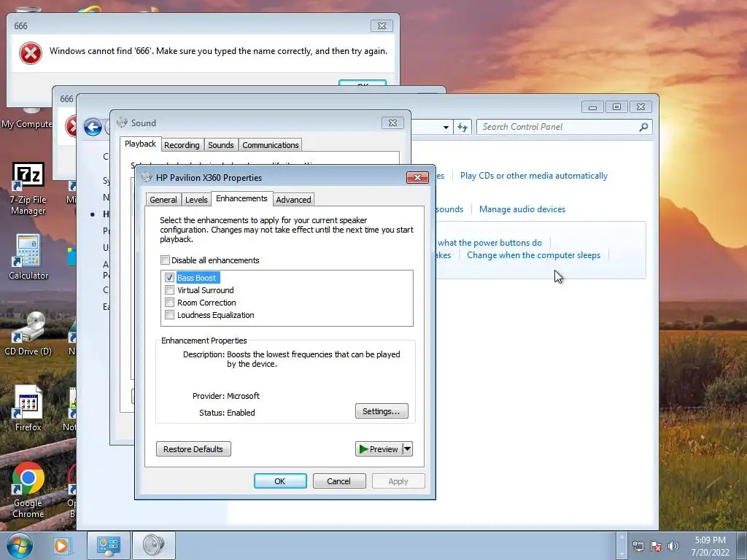Click OK in HP Pavilion X360 Properties
Screen dimensions: 747x560
coord(280,481)
